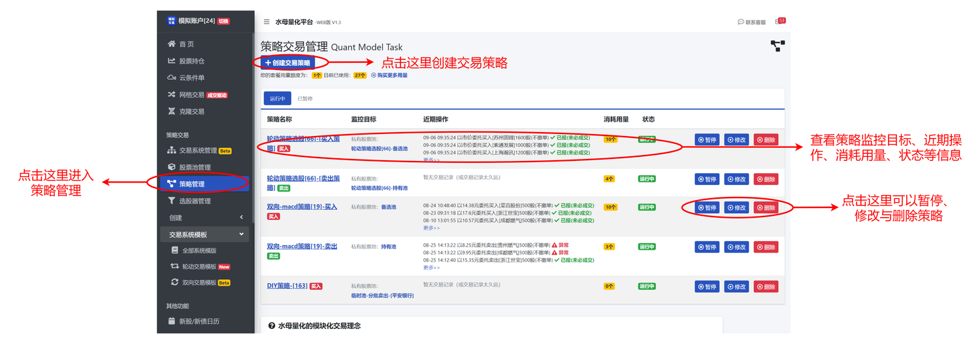Expand 更多>> under 双向-macd策略[19]-买入 operations
The width and height of the screenshot is (980, 344).
click(431, 228)
